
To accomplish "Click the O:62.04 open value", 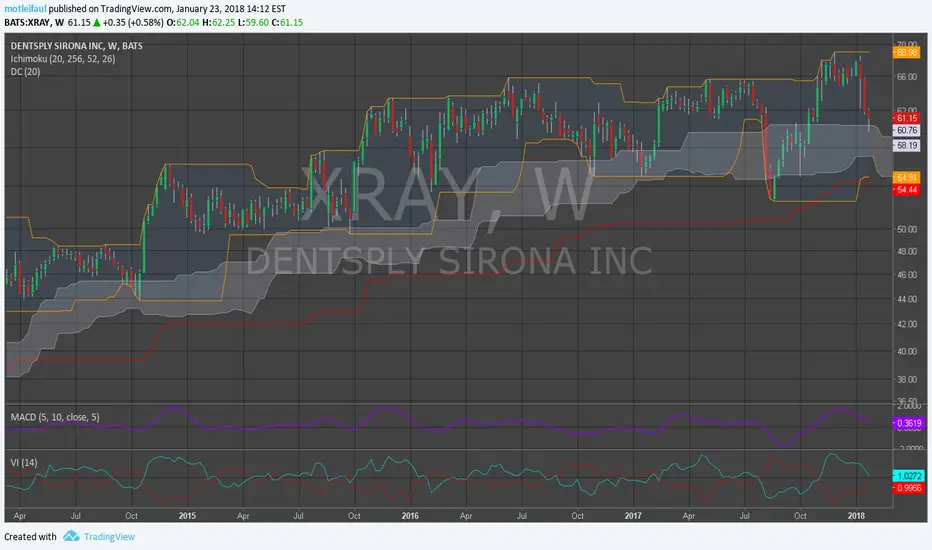I will (x=182, y=23).
